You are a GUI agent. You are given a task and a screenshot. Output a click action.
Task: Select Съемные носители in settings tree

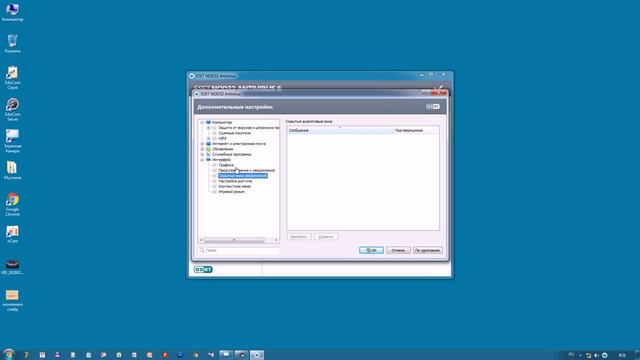tap(235, 133)
